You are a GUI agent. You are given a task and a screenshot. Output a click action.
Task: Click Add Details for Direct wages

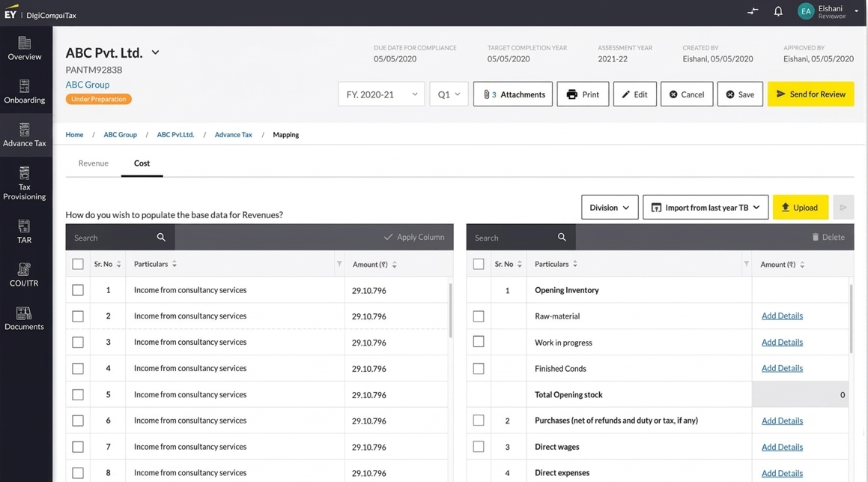coord(782,447)
